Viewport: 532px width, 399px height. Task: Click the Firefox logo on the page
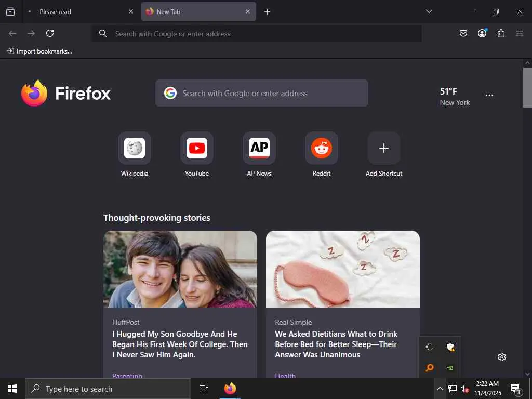click(66, 94)
